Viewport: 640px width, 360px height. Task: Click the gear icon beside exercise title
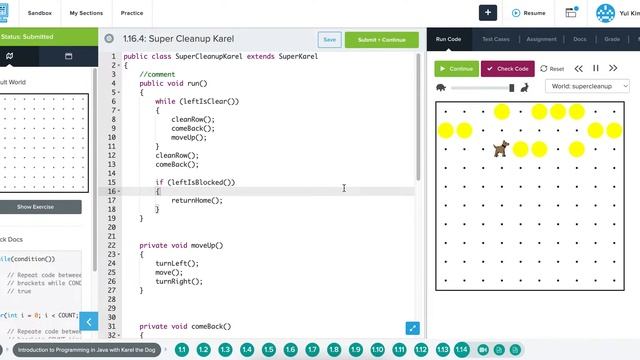[109, 38]
